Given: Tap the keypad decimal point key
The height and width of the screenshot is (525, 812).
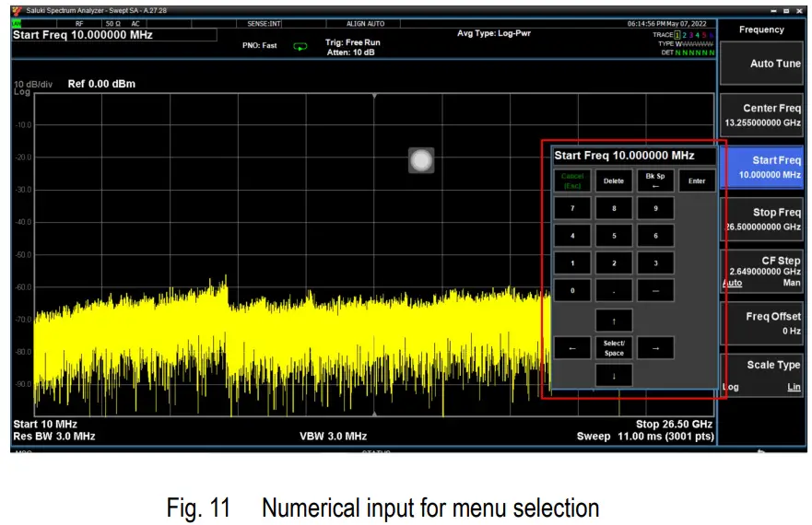Looking at the screenshot, I should pos(614,290).
